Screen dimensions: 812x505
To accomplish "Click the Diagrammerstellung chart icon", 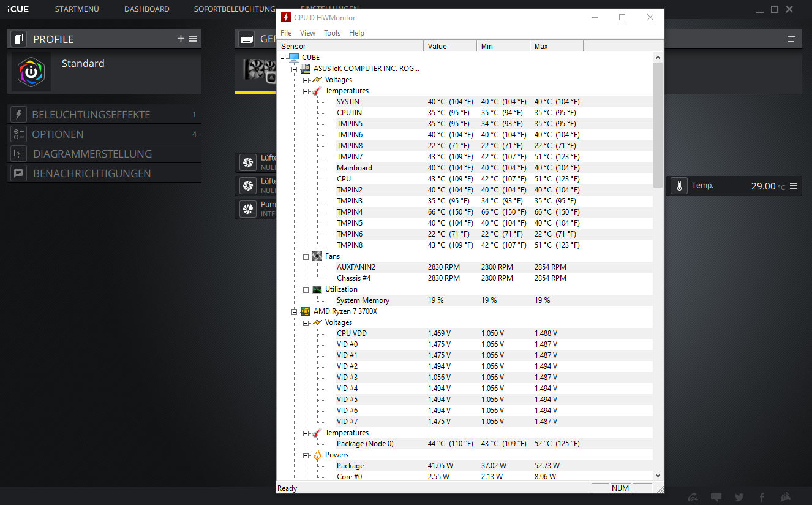I will (19, 154).
